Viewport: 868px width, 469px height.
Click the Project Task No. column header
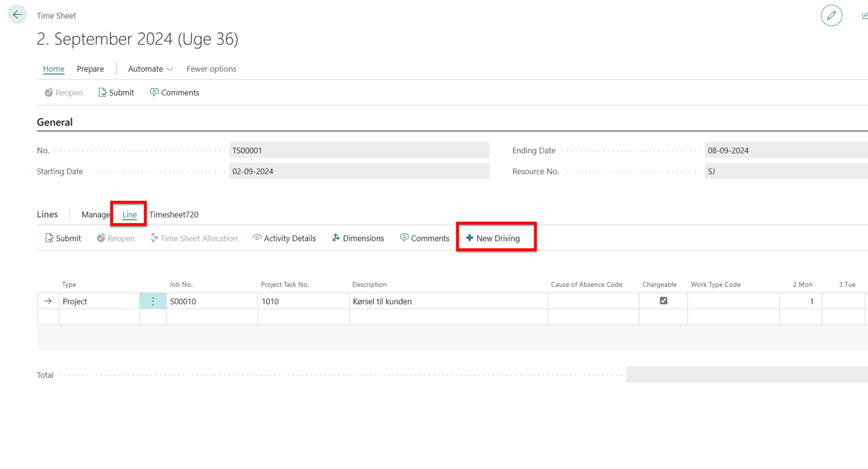coord(285,284)
